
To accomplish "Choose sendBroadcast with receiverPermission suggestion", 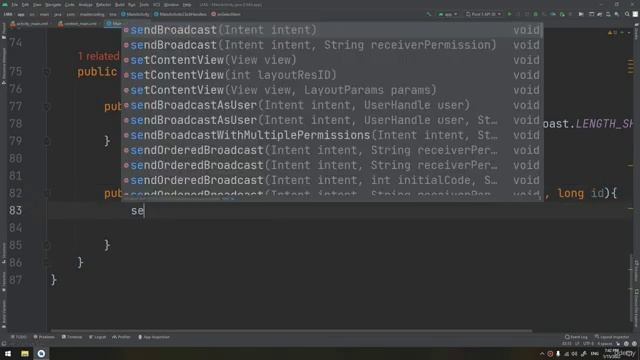I will tap(332, 45).
